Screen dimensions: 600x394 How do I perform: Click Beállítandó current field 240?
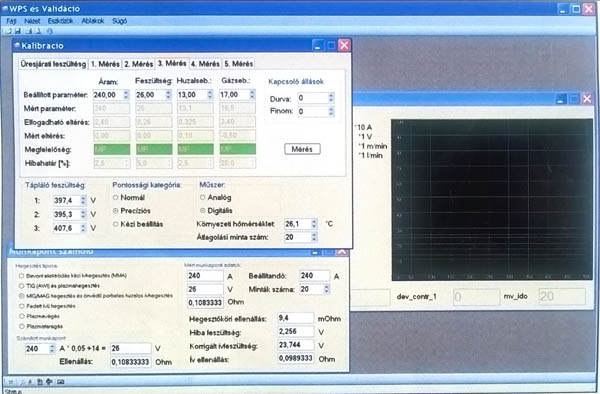click(315, 276)
